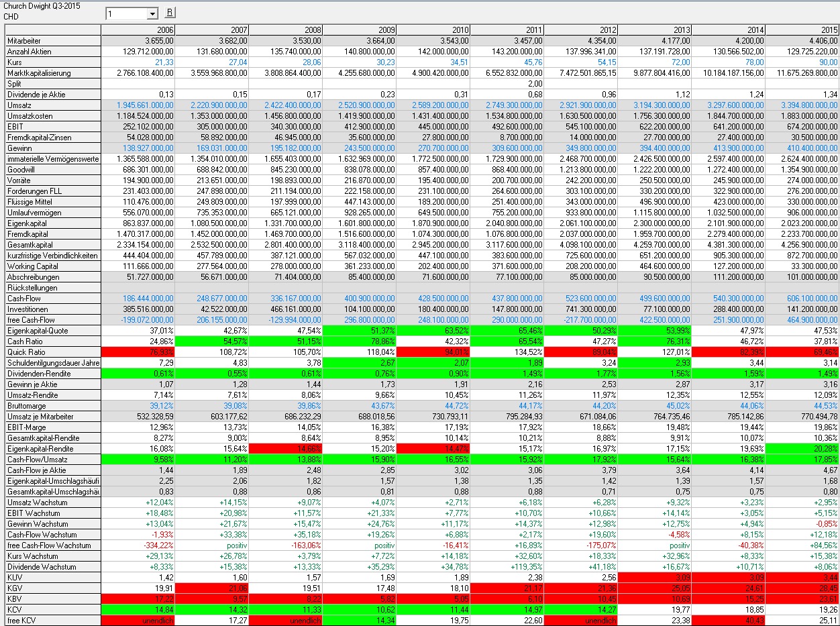840x626 pixels.
Task: Select the green Eigenkapital-Rendite cell for 2015
Action: 802,449
